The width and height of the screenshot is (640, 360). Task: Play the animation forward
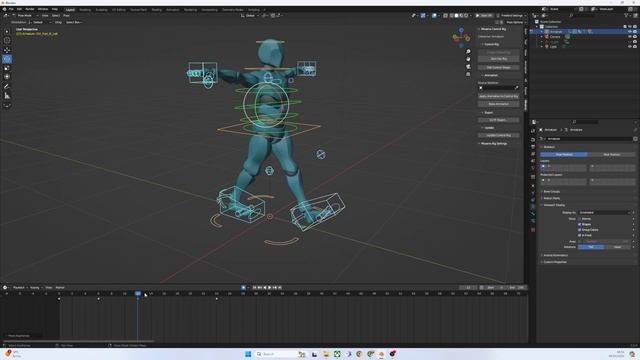coord(269,288)
